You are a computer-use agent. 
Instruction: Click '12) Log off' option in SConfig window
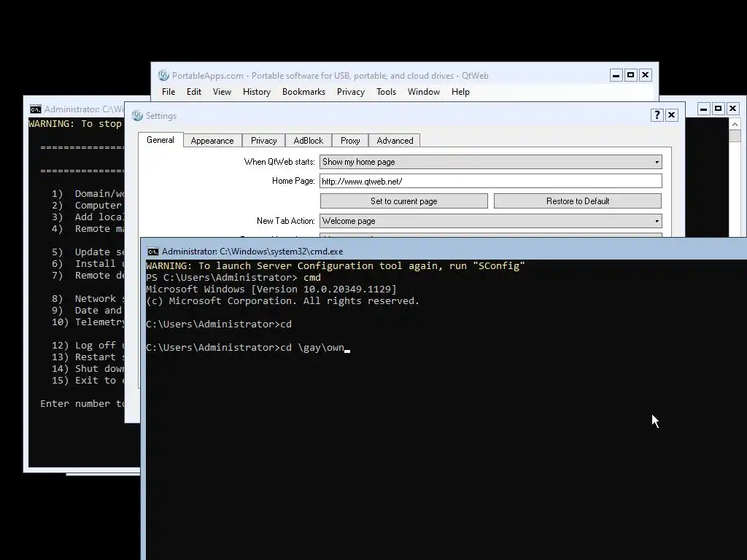(x=88, y=345)
